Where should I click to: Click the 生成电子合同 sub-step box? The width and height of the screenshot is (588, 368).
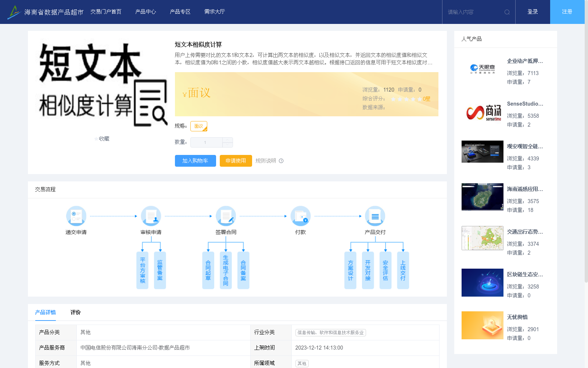pyautogui.click(x=226, y=270)
